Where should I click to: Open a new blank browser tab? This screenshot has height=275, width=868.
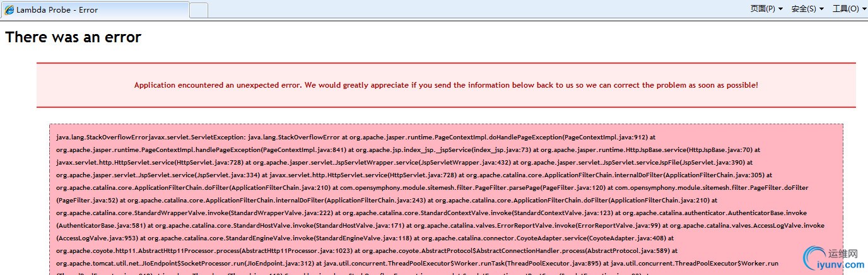199,10
